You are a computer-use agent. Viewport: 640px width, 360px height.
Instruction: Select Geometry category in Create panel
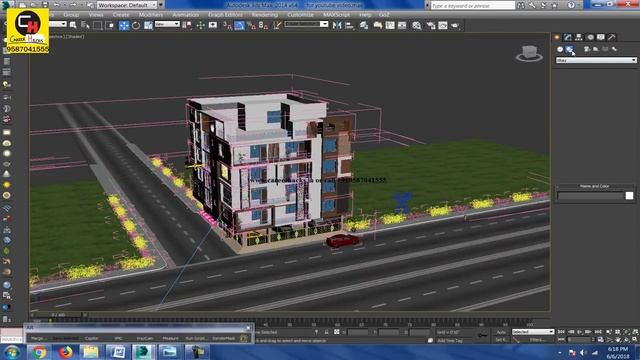[560, 49]
